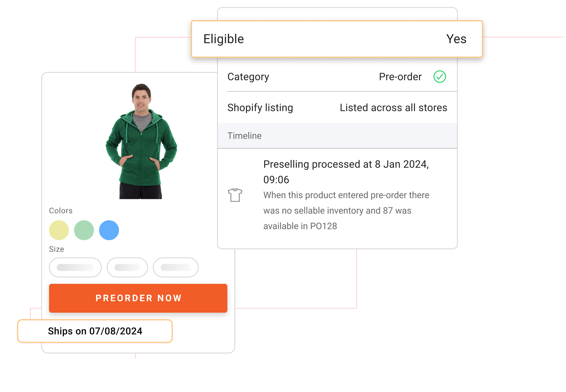Select the blue color swatch
Screen dimensions: 566x392
click(109, 230)
